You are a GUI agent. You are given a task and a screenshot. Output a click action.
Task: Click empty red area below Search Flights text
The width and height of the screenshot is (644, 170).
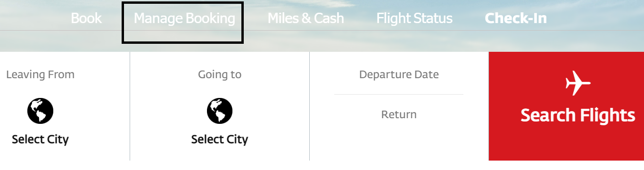(x=566, y=144)
